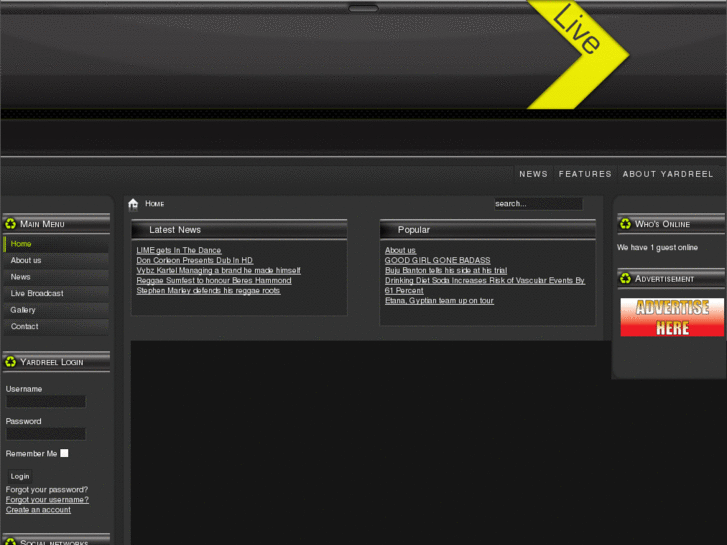Click the pull-down handle at page top

point(363,8)
